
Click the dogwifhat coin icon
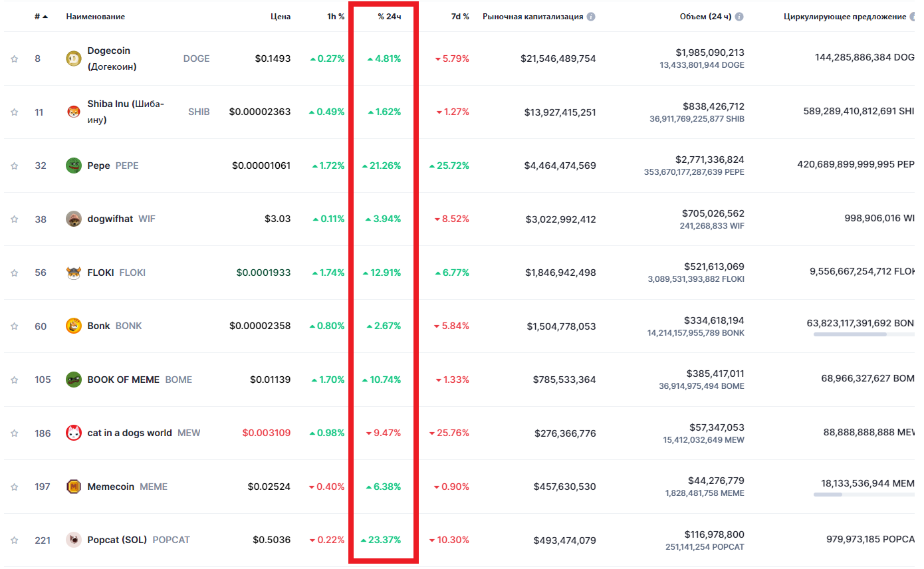74,219
